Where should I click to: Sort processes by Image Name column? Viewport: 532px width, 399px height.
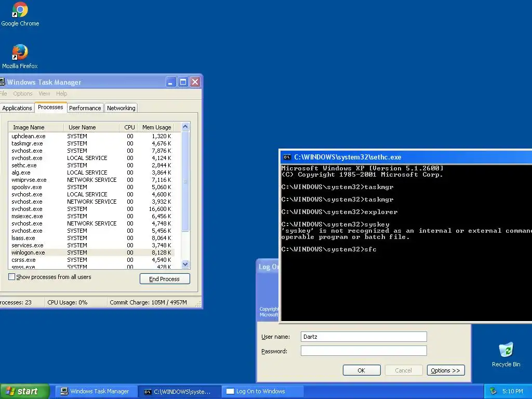[36, 127]
